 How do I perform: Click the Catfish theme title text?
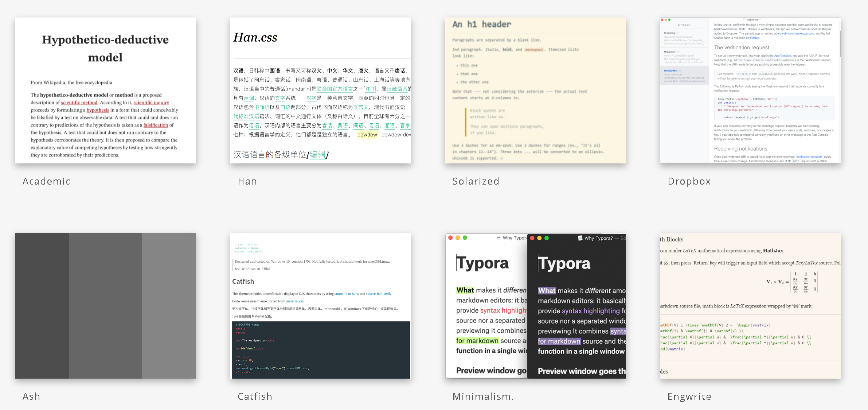[255, 397]
